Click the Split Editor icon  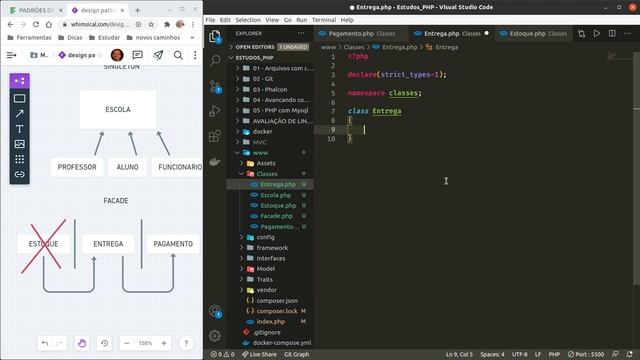pos(612,33)
